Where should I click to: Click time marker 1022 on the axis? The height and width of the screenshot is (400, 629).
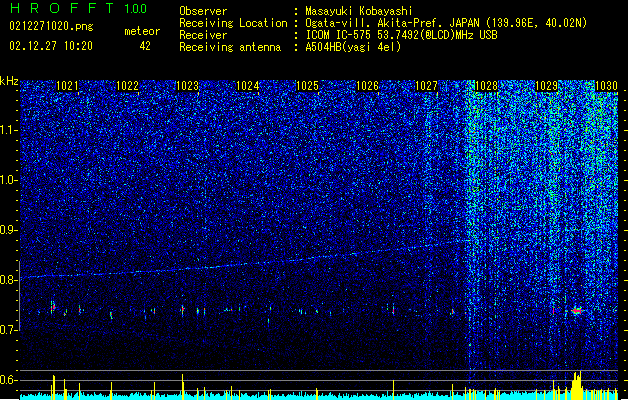(x=127, y=86)
